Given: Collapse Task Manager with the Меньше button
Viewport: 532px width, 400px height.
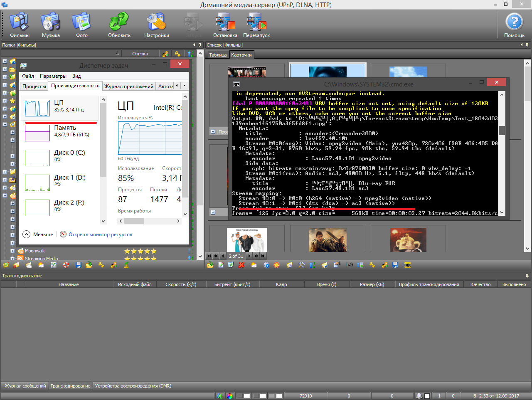Looking at the screenshot, I should tap(38, 235).
